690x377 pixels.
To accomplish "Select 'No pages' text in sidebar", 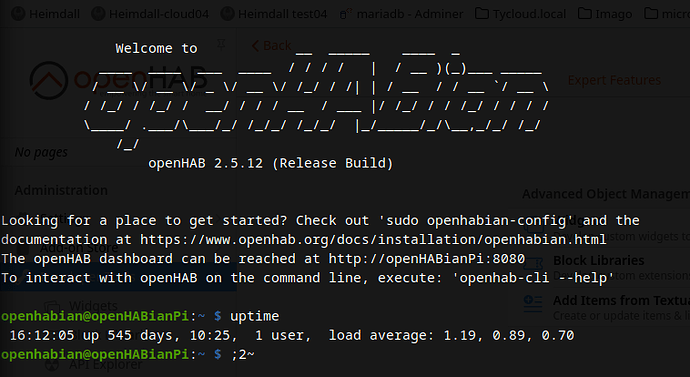I will pos(41,152).
